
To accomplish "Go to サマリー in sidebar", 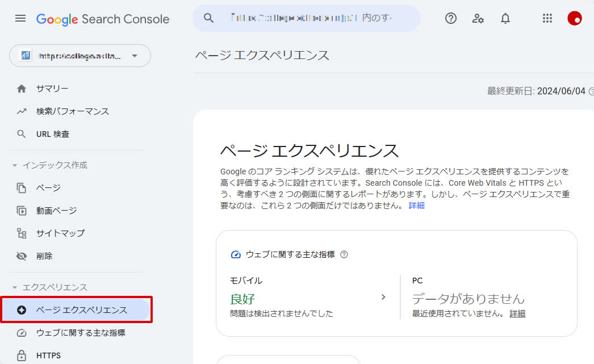I will click(x=52, y=89).
